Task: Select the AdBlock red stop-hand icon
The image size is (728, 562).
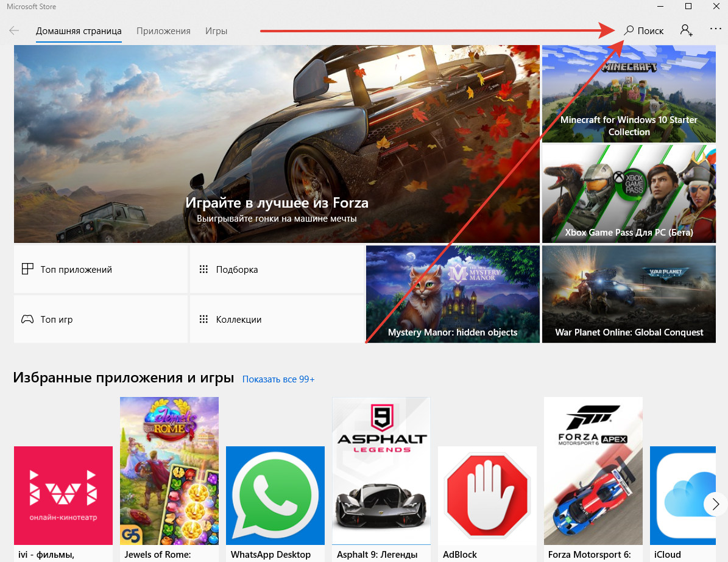Action: 487,495
